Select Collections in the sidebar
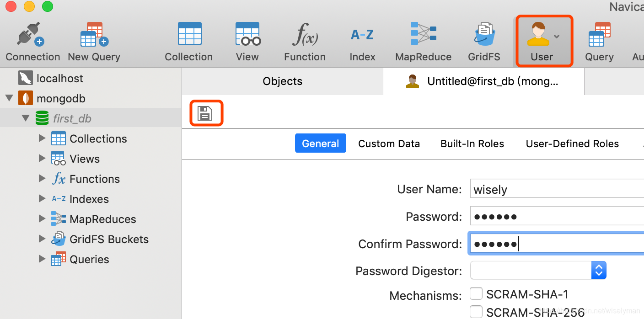Viewport: 644px width, 319px height. (x=98, y=138)
